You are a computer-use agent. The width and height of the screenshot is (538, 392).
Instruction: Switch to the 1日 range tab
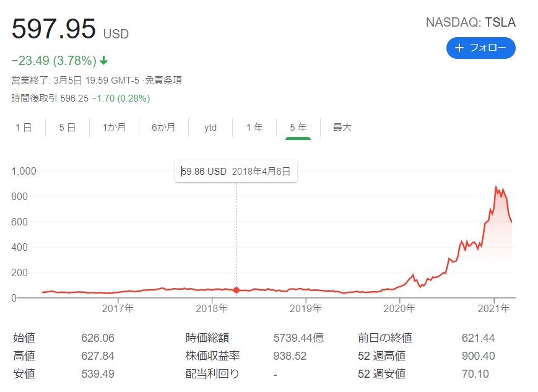pyautogui.click(x=24, y=128)
